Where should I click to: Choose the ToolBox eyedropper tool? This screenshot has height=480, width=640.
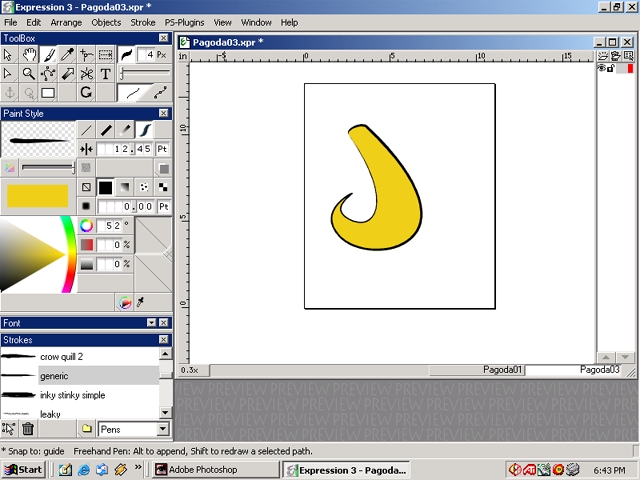point(67,54)
